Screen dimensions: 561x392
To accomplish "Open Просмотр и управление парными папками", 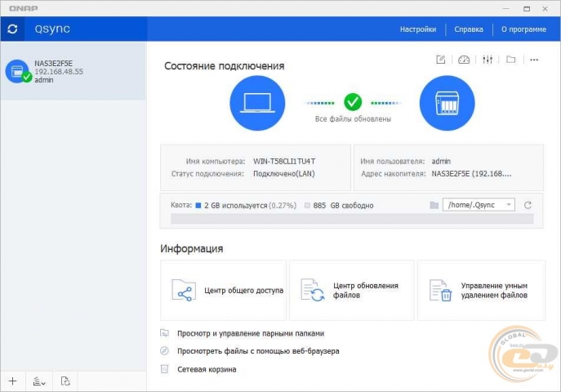I will pos(251,333).
